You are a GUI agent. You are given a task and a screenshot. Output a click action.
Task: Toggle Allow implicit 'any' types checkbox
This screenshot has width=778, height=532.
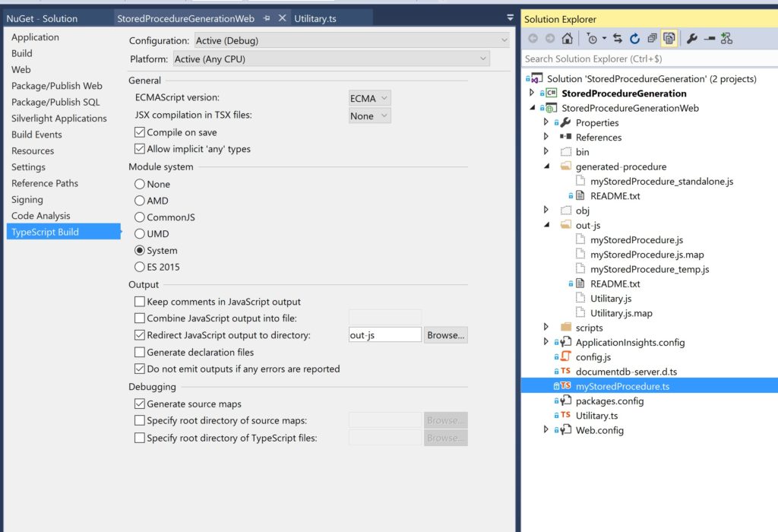click(x=140, y=148)
